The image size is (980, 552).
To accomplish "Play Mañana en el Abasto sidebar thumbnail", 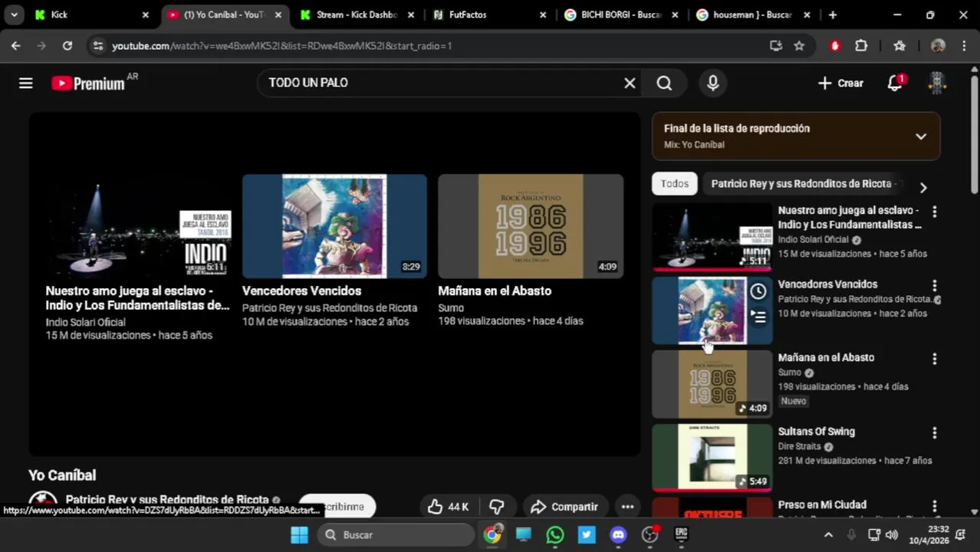I will point(712,384).
